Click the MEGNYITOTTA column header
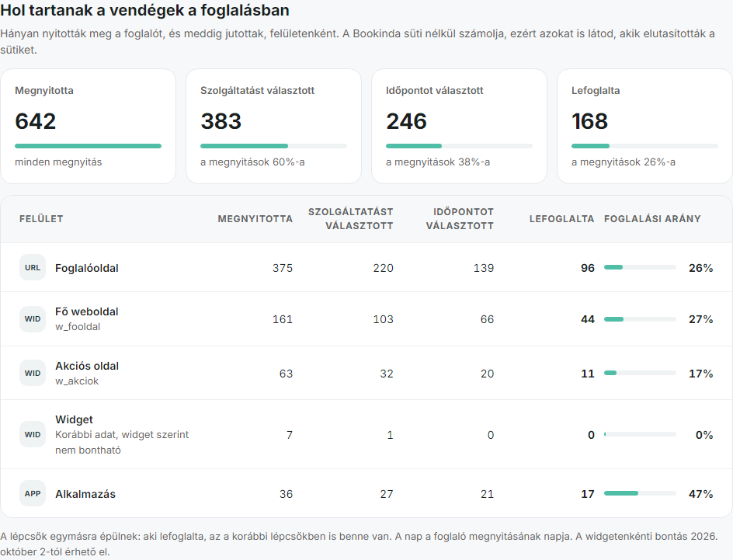The image size is (733, 560). (255, 219)
